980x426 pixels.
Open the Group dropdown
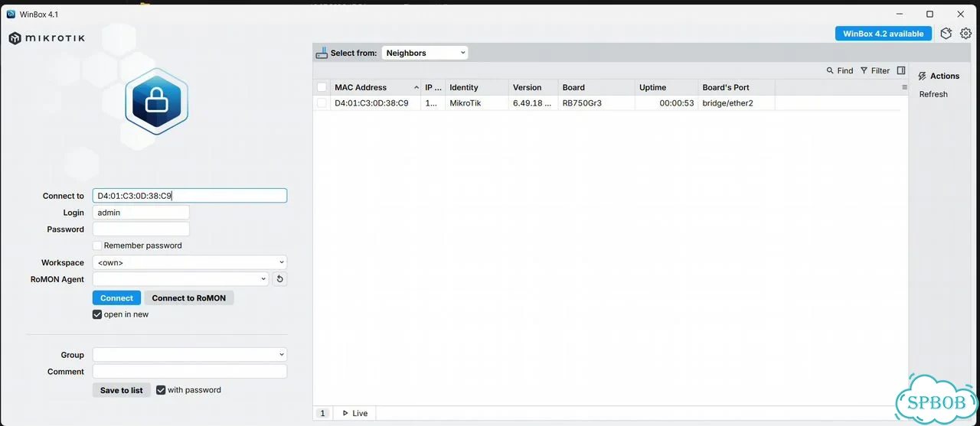coord(190,355)
